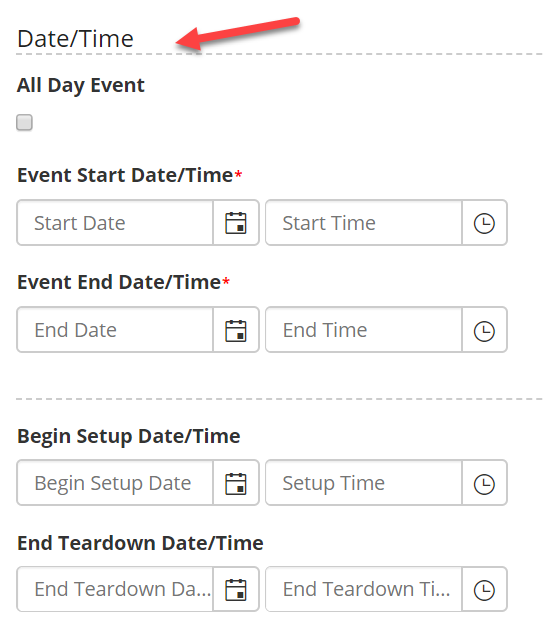
Task: Focus the Start Time input field
Action: click(364, 223)
